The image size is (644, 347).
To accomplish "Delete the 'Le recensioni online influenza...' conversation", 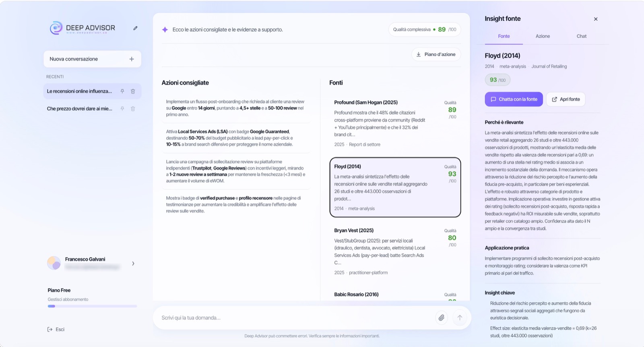I will [x=133, y=91].
